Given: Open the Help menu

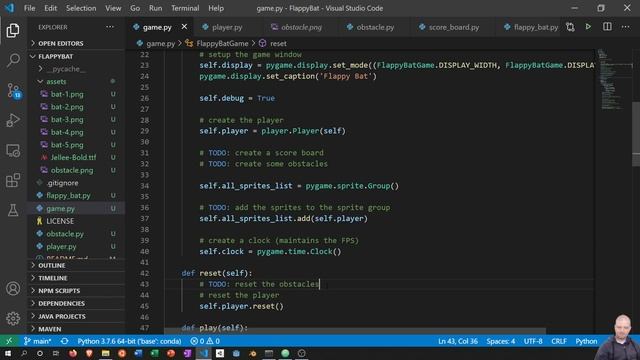Looking at the screenshot, I should (x=216, y=8).
